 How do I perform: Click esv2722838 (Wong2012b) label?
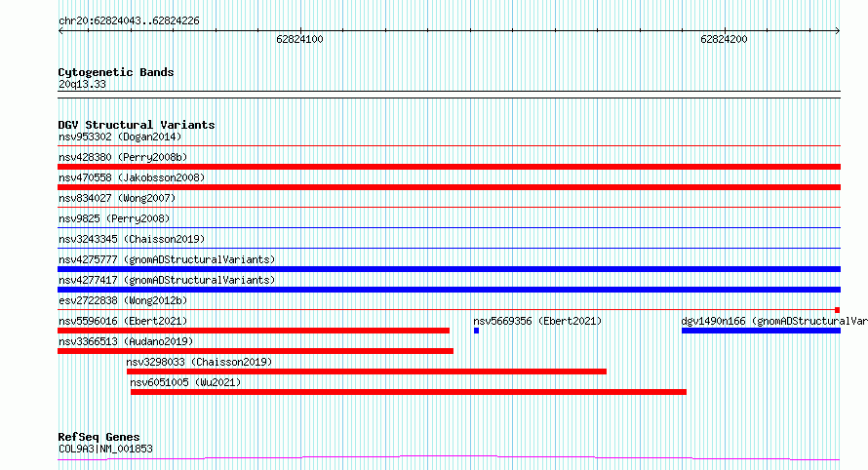123,300
